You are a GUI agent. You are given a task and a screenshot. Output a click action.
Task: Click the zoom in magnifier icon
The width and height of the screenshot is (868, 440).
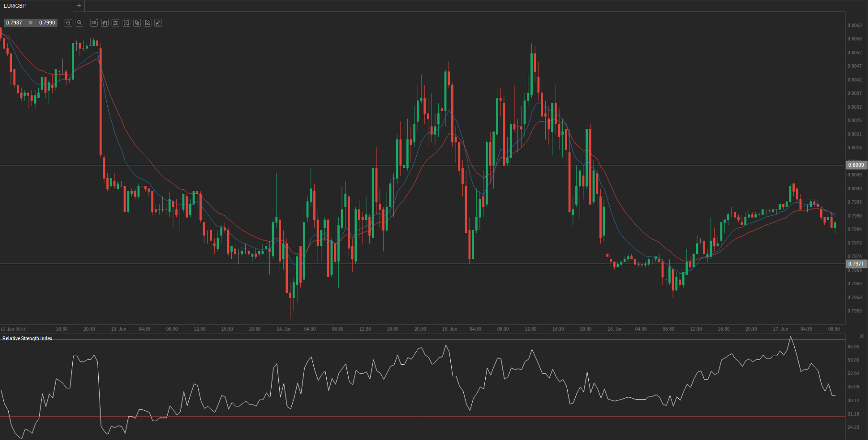(80, 23)
